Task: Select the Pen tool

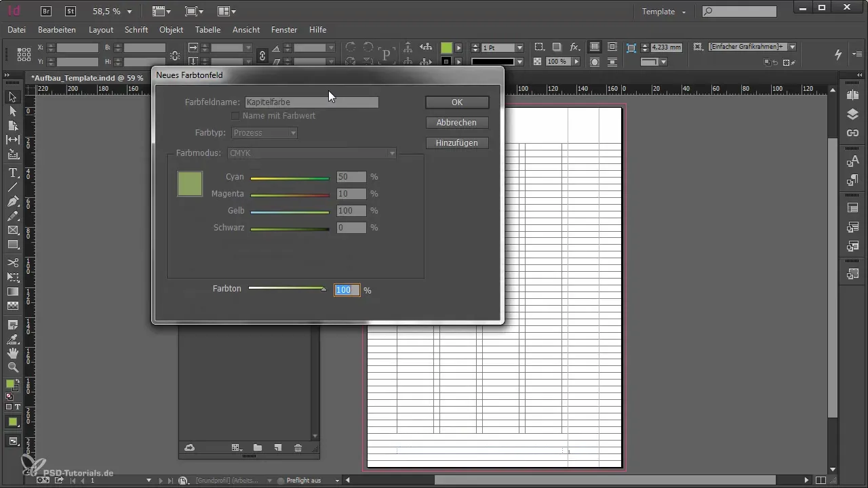Action: [12, 202]
